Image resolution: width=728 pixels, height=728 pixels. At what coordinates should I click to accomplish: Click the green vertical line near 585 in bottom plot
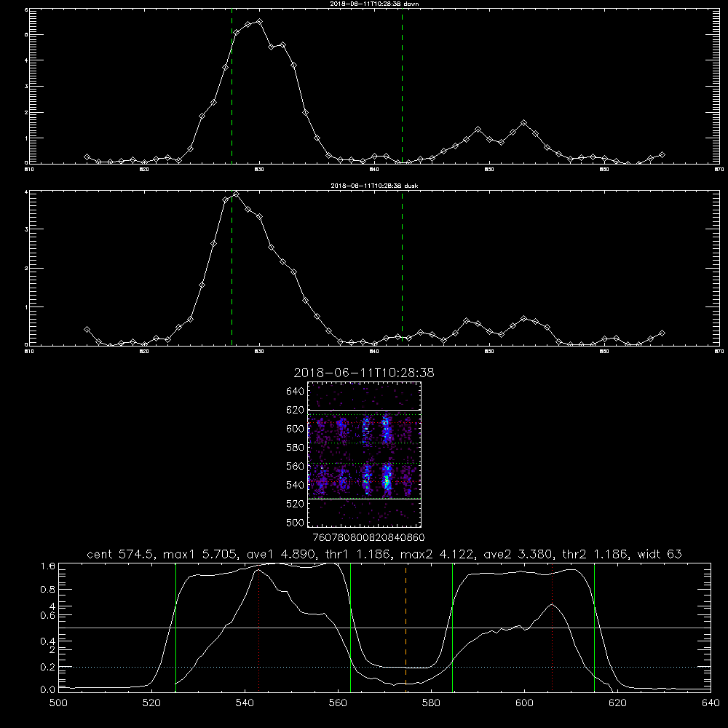453,627
